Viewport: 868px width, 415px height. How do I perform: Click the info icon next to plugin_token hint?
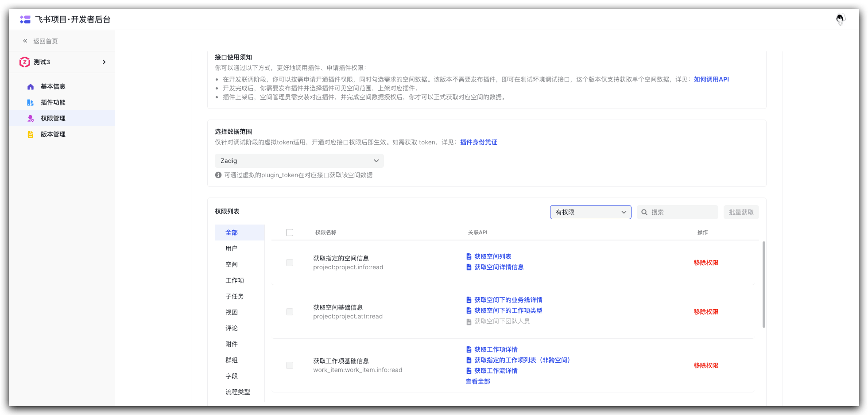click(x=218, y=175)
